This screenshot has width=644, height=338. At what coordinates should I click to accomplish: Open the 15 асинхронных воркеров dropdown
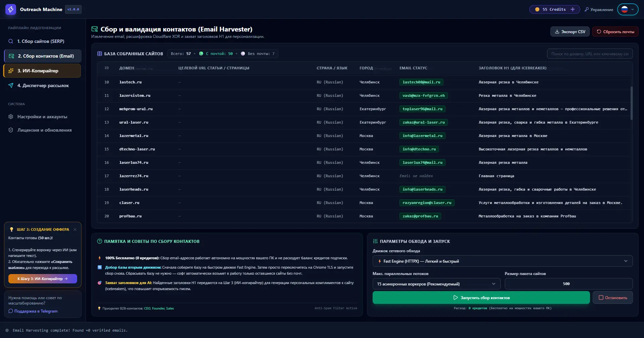(x=436, y=284)
